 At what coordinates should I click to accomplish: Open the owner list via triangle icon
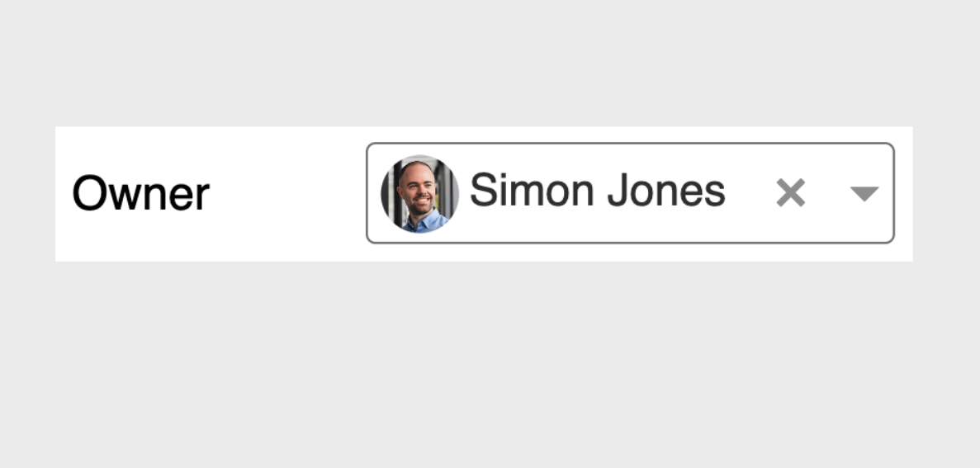pos(864,193)
